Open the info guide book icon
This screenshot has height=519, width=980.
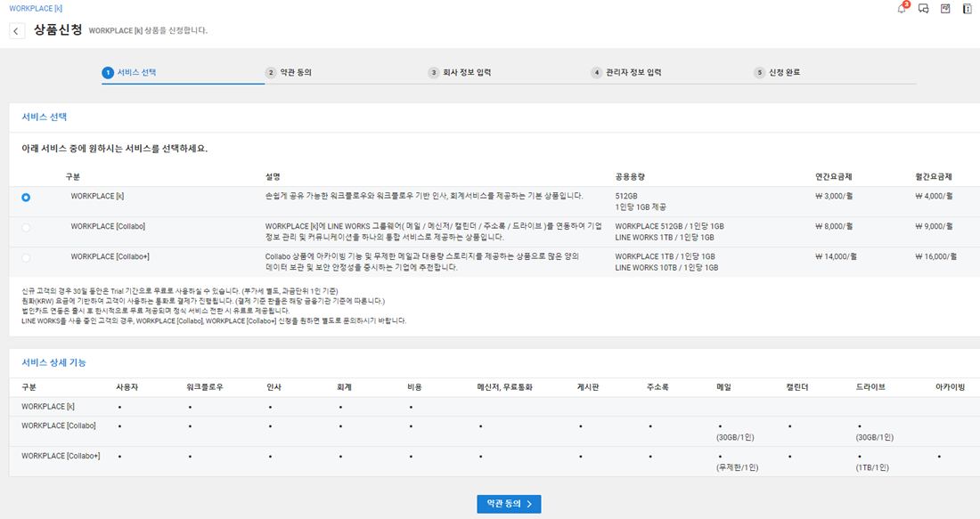pos(967,9)
